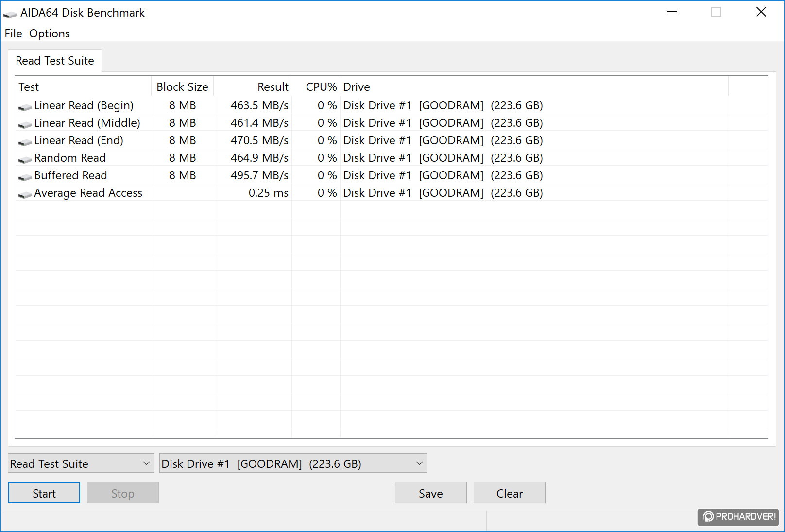Select the Linear Read (Middle) row label

point(87,123)
